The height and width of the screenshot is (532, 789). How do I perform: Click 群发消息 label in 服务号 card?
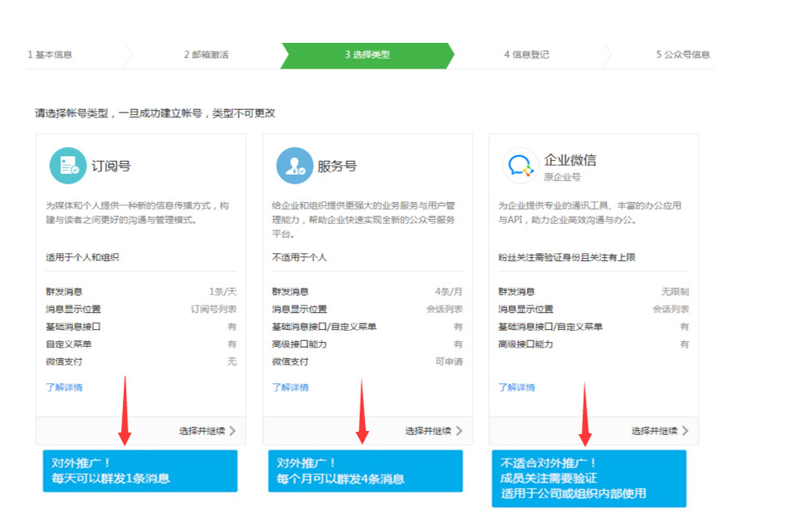pos(291,292)
